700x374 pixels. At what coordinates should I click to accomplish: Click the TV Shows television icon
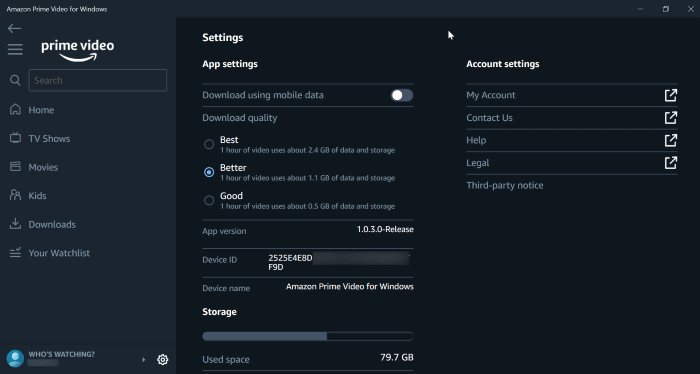pyautogui.click(x=15, y=138)
